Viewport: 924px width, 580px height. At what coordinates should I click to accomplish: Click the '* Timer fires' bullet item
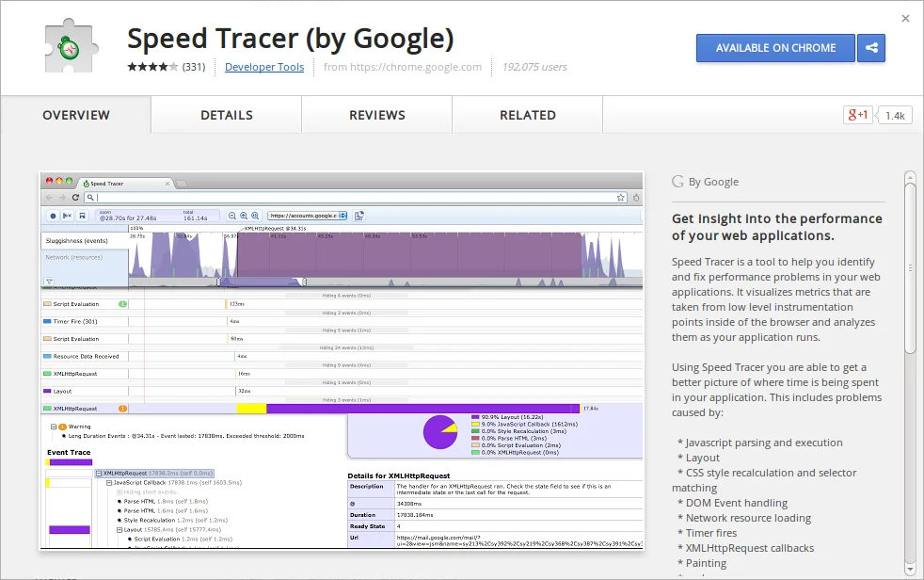click(x=708, y=533)
